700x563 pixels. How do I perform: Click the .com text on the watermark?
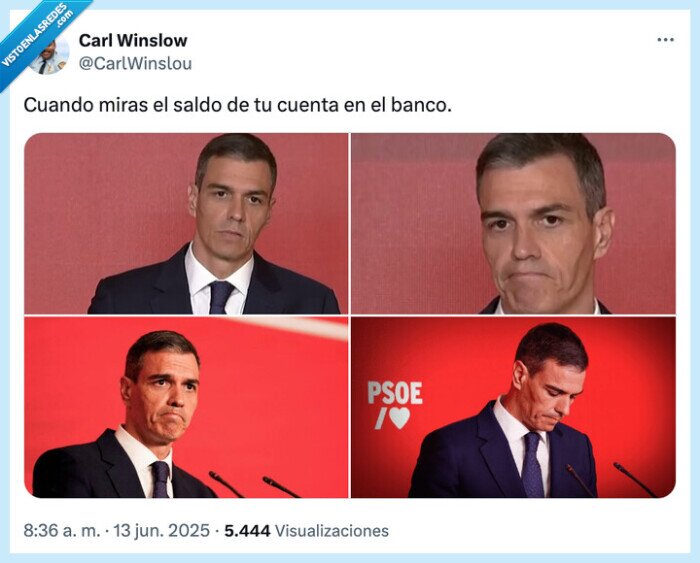(64, 17)
